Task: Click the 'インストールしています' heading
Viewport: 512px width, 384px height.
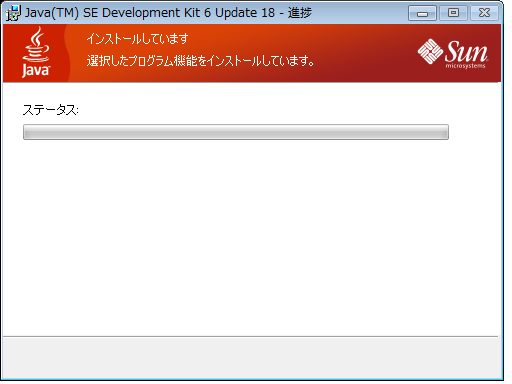Action: click(138, 39)
